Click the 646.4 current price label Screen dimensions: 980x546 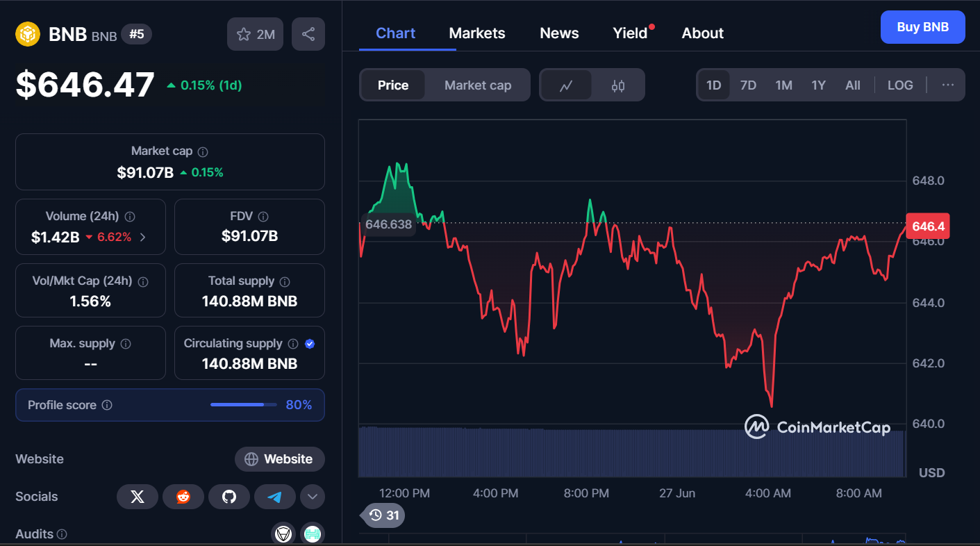928,226
